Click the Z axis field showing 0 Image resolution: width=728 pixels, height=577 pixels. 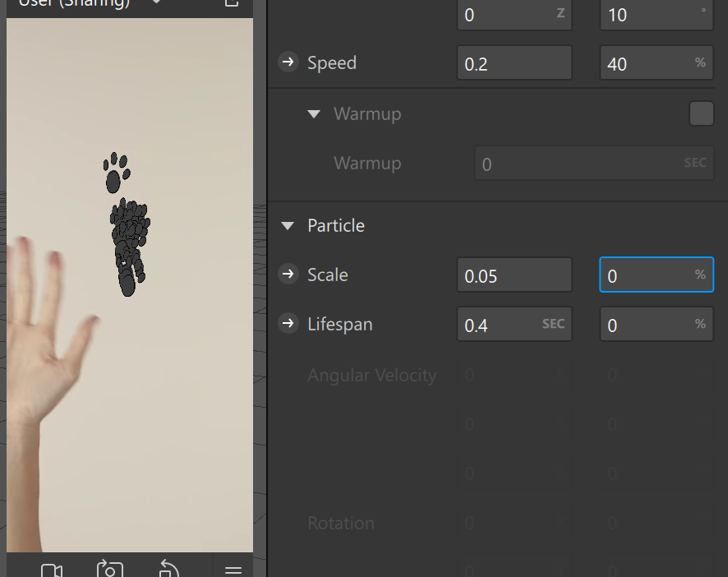pos(505,15)
